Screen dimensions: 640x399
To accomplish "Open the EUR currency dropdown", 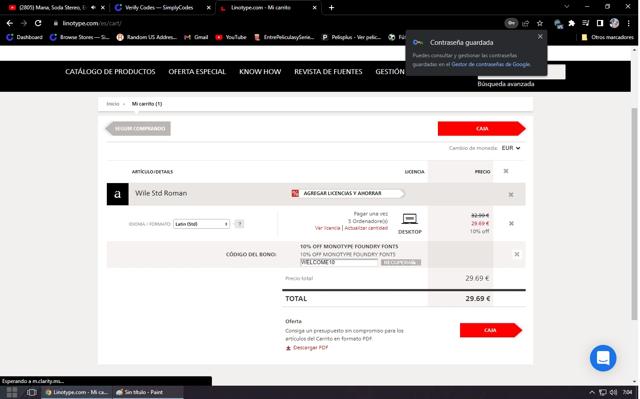I will [x=511, y=148].
